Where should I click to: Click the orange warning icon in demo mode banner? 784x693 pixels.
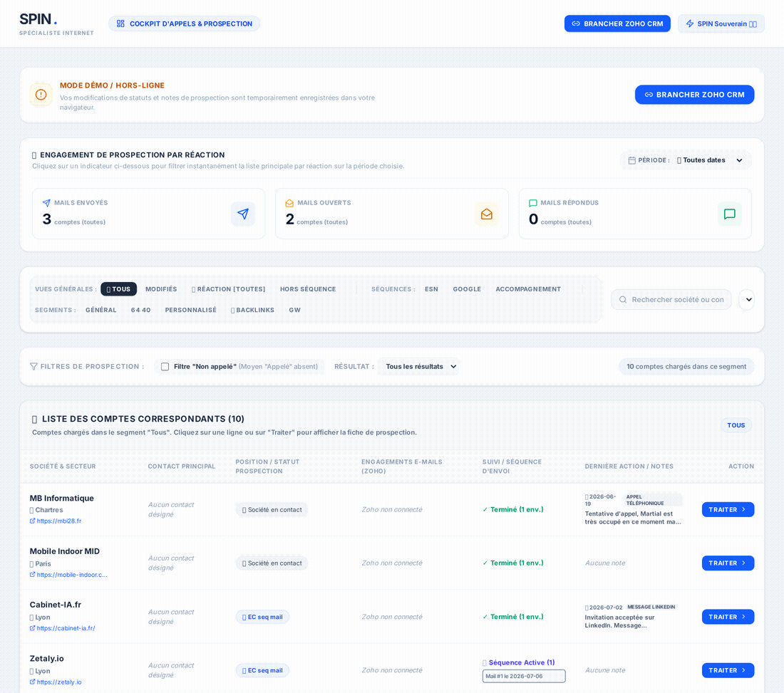coord(41,95)
